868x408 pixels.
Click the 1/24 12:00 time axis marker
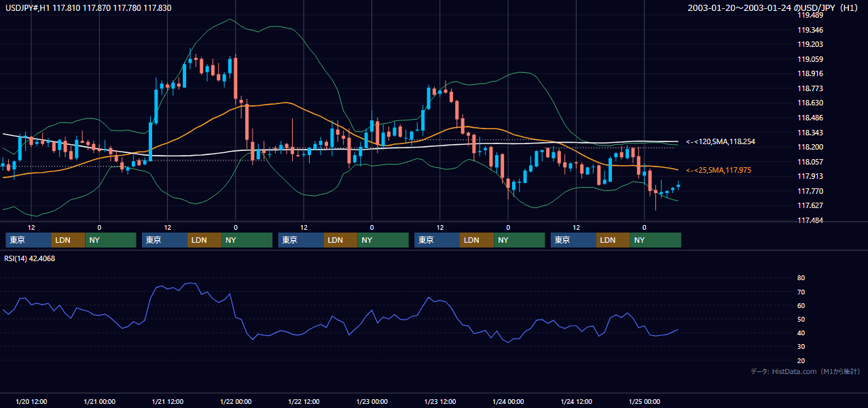pyautogui.click(x=576, y=402)
